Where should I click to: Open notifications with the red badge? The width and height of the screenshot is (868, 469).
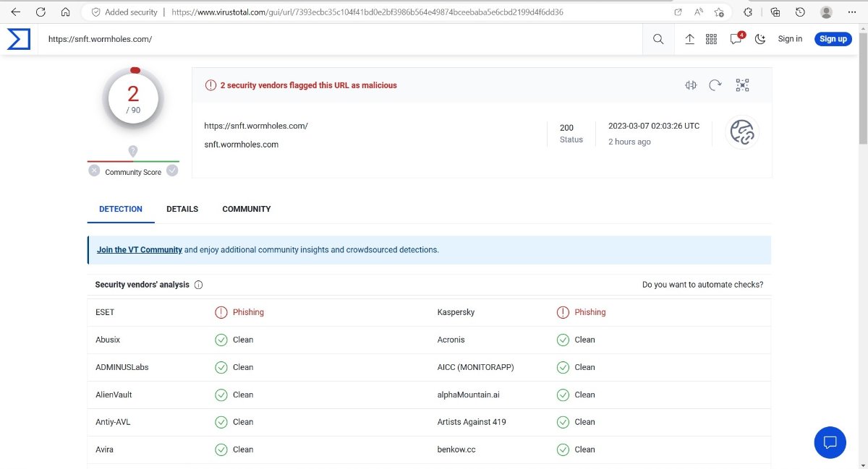click(x=736, y=39)
